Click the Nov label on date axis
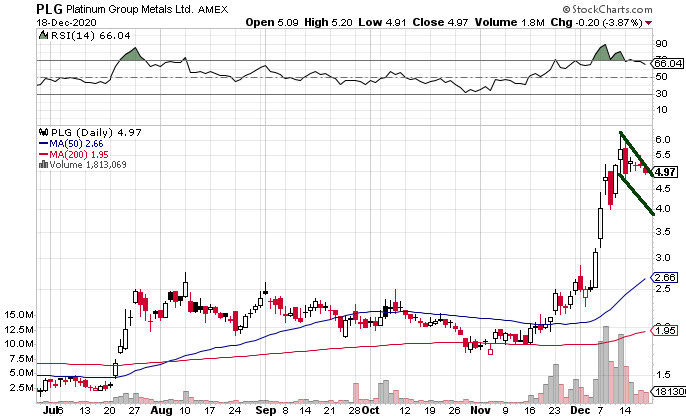Image resolution: width=686 pixels, height=416 pixels. point(480,410)
